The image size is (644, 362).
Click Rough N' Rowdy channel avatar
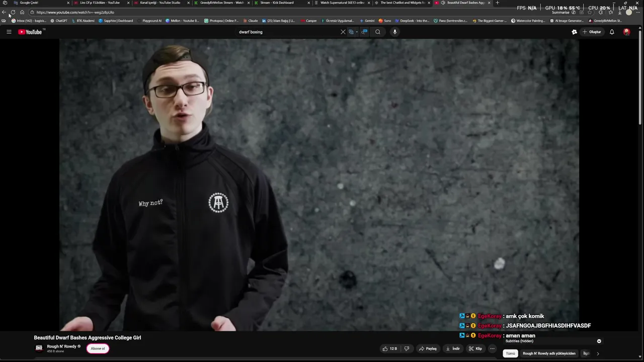pyautogui.click(x=39, y=348)
